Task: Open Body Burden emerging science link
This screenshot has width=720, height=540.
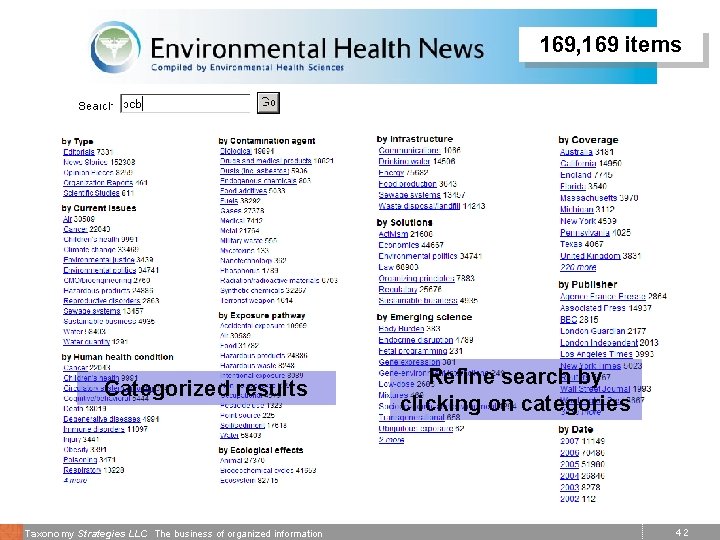Action: click(401, 328)
